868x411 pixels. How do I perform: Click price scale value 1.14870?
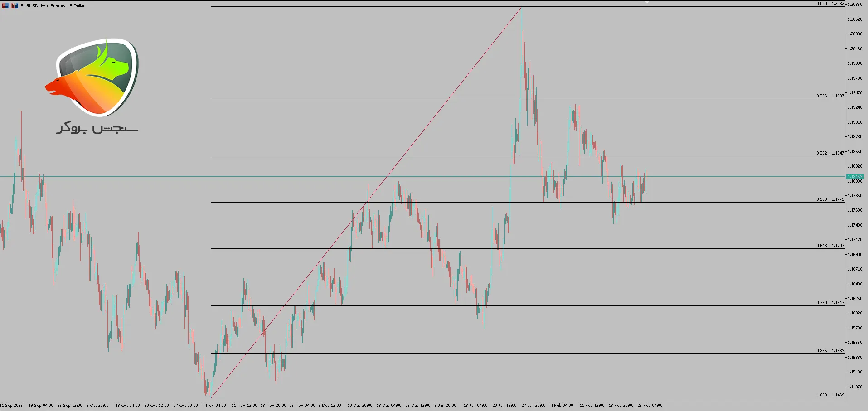pyautogui.click(x=855, y=387)
